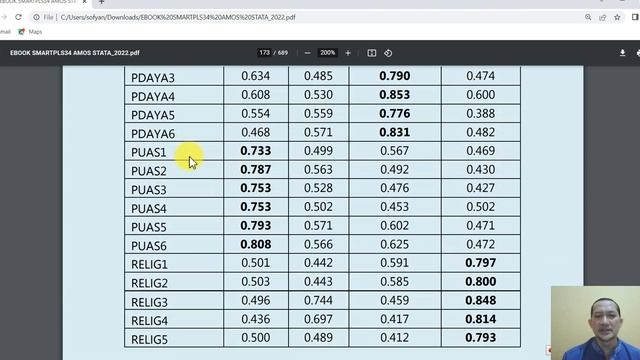The height and width of the screenshot is (360, 640).
Task: Click value 0.697 in RELIG4 row
Action: tap(318, 319)
